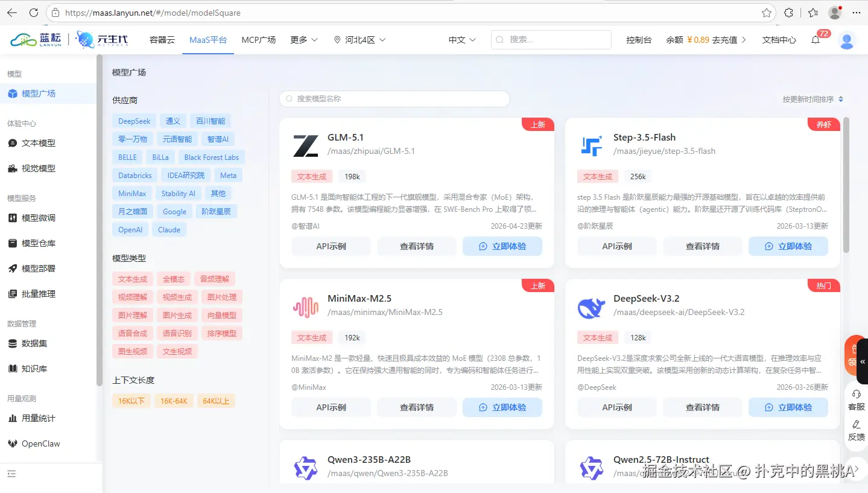Bookmark this page with the star icon
Screen dimensions: 868x493
click(767, 12)
